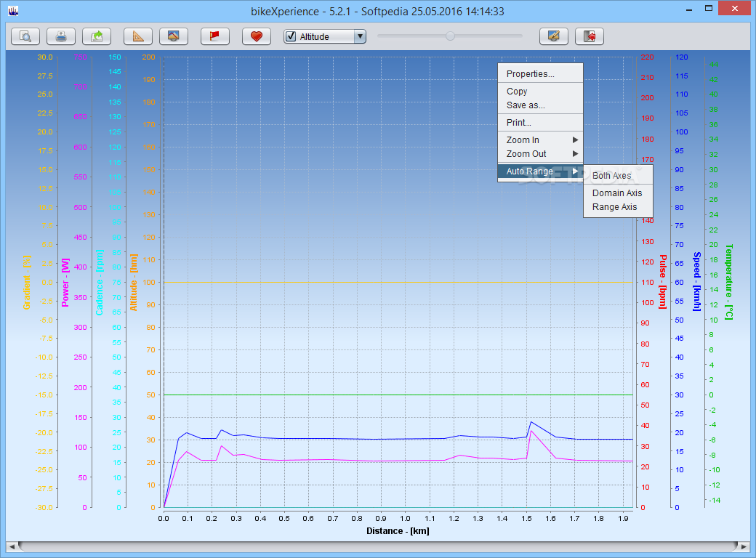Click the triangle ruler measure icon

pyautogui.click(x=138, y=36)
